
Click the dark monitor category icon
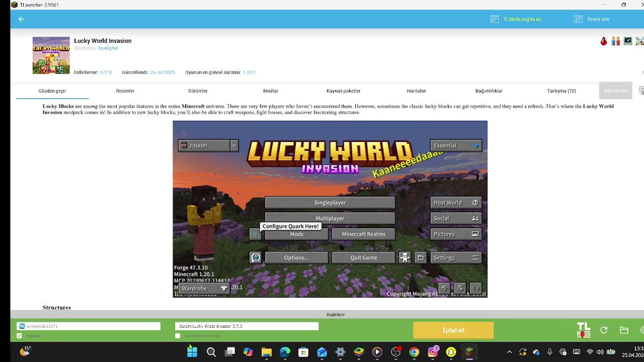628,41
